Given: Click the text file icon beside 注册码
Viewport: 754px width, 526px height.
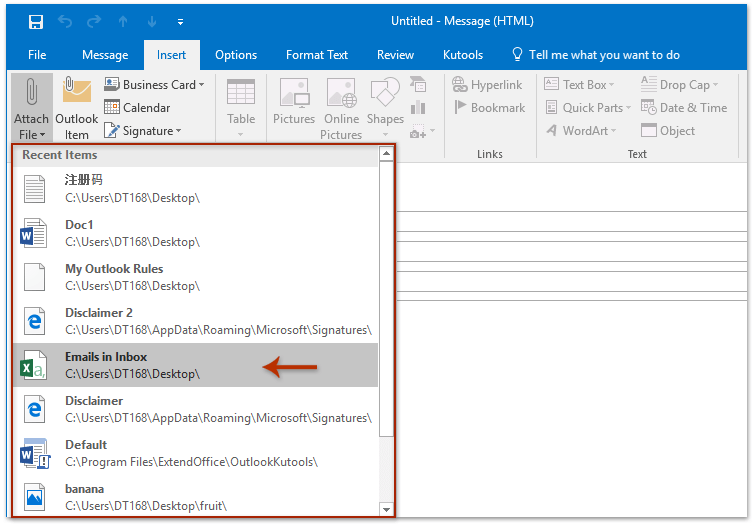Looking at the screenshot, I should [35, 189].
